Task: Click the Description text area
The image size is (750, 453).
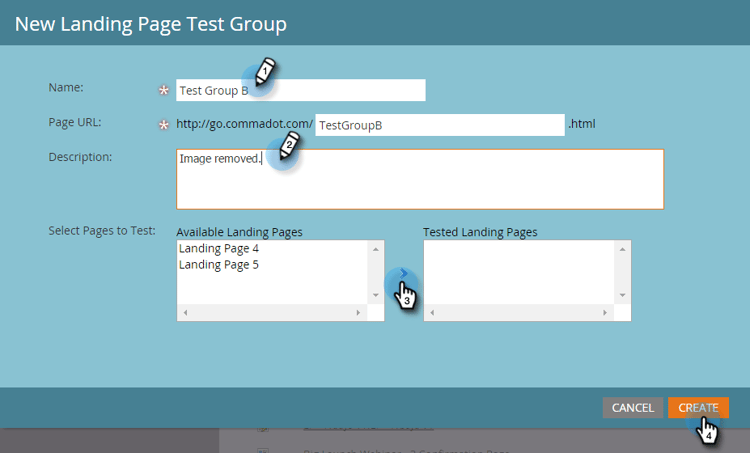Action: (420, 179)
